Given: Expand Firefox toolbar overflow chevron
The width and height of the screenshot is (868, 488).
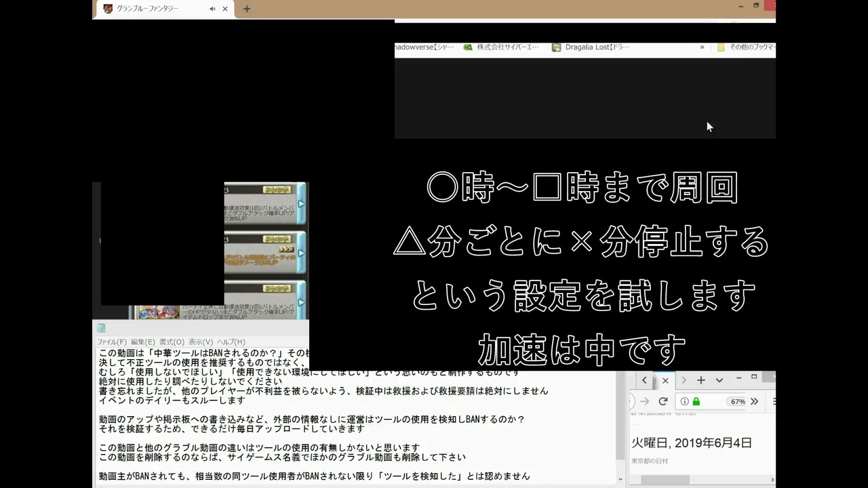Looking at the screenshot, I should (754, 401).
